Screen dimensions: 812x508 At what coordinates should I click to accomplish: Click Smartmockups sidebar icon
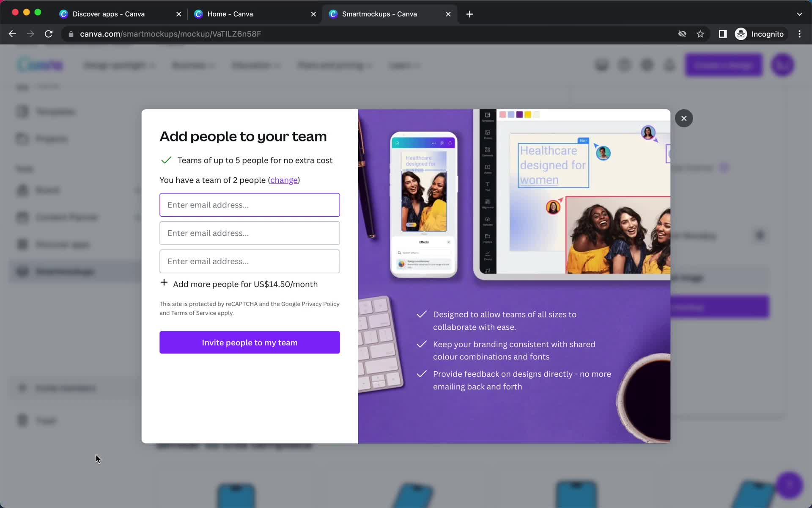[22, 271]
